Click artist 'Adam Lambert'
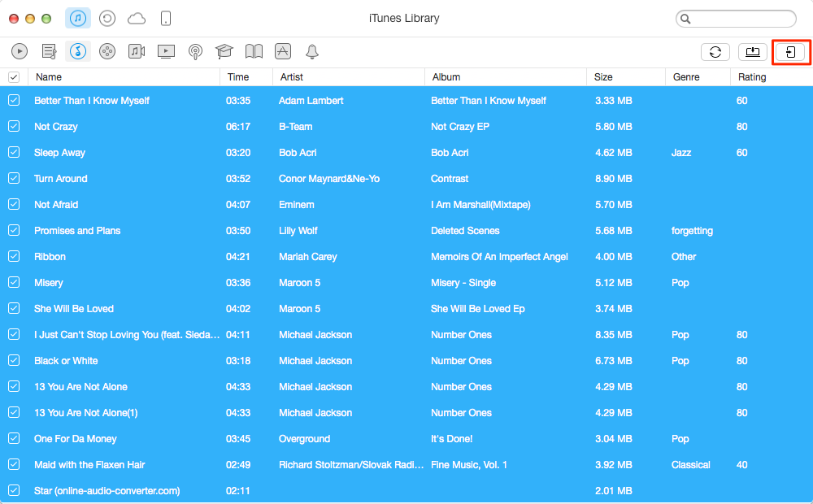 pos(311,101)
